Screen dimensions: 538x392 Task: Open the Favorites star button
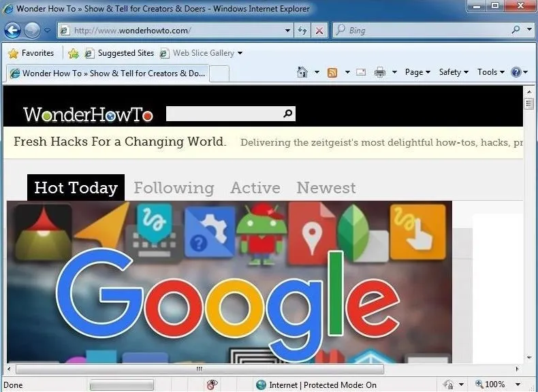pos(31,53)
